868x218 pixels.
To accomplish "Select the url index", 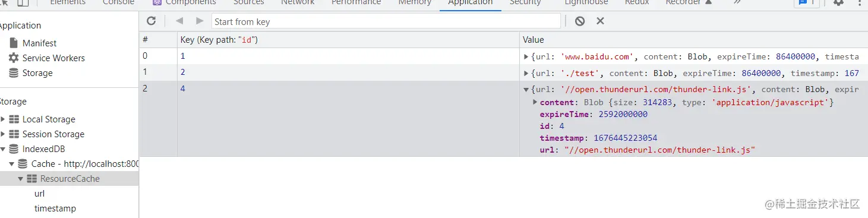I will point(39,193).
